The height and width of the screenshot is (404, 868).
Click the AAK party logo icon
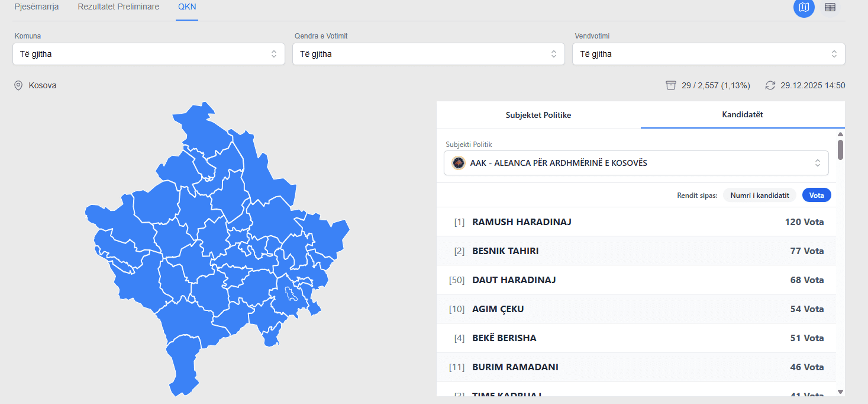click(458, 163)
